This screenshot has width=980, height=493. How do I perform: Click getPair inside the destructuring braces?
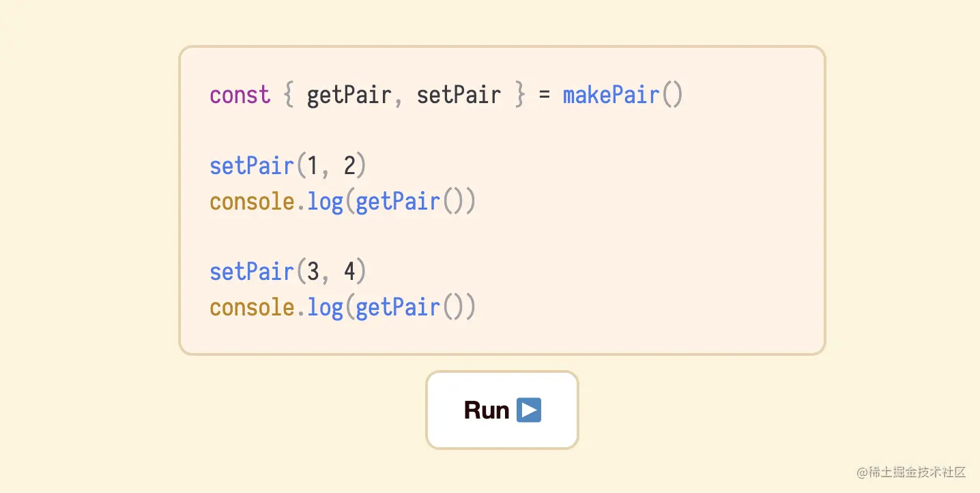[x=349, y=95]
